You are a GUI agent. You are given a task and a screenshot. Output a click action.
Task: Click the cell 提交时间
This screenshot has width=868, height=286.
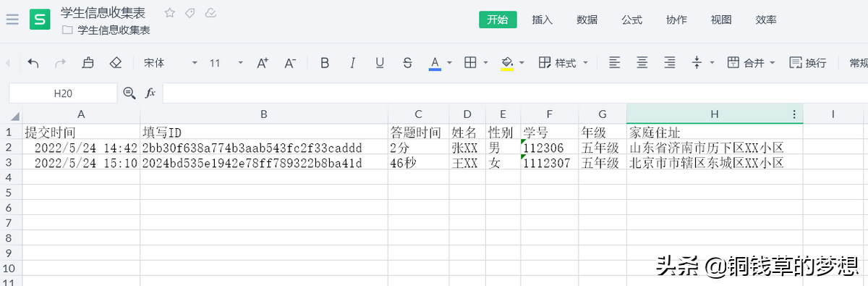coord(81,133)
